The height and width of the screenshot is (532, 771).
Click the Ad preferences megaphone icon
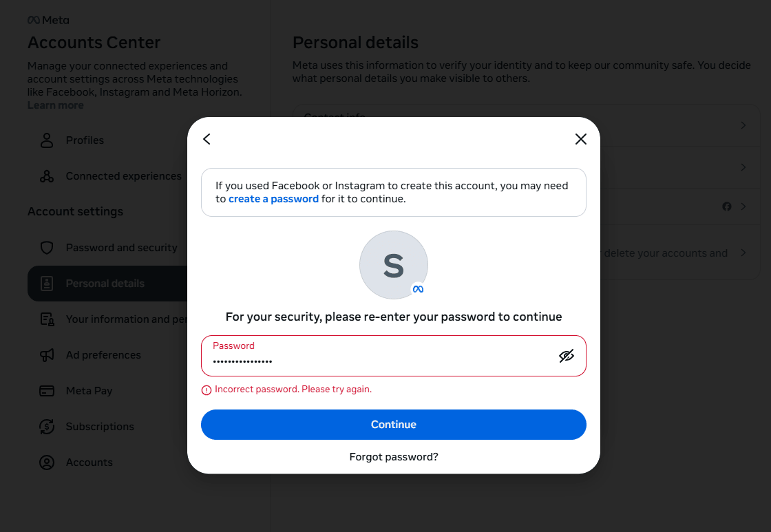[x=47, y=355]
